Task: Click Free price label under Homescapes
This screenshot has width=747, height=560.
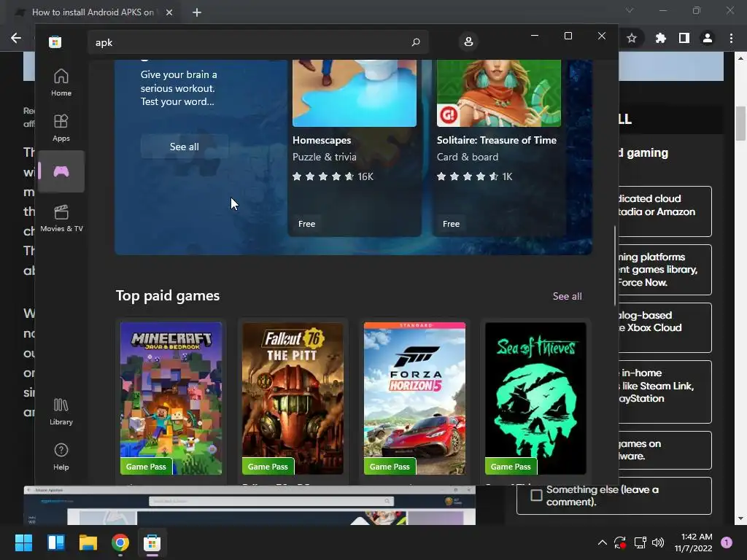Action: point(307,224)
